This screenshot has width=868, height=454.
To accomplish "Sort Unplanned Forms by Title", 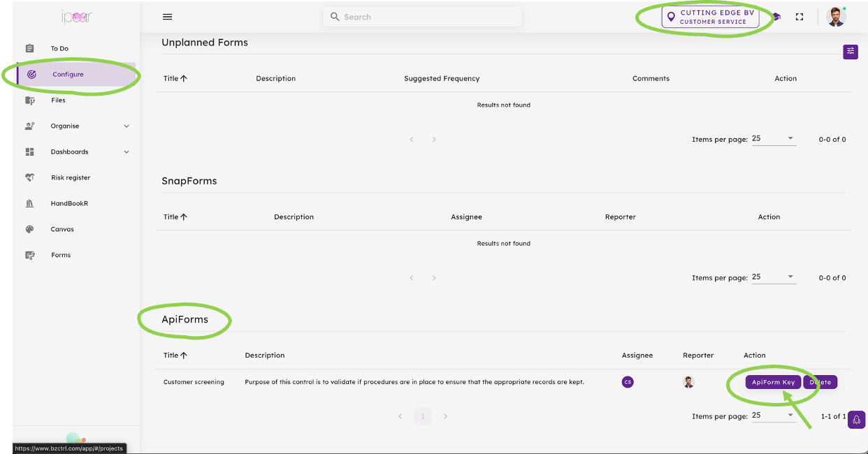I will 175,78.
